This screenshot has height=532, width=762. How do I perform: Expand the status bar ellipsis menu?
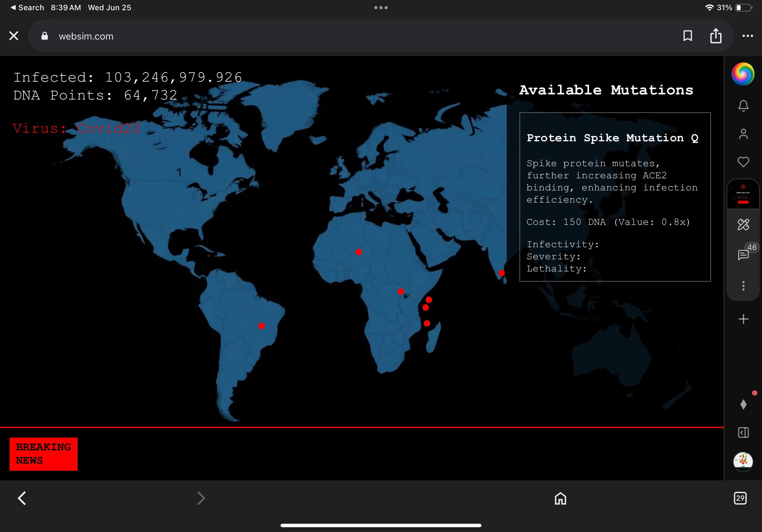pos(381,7)
